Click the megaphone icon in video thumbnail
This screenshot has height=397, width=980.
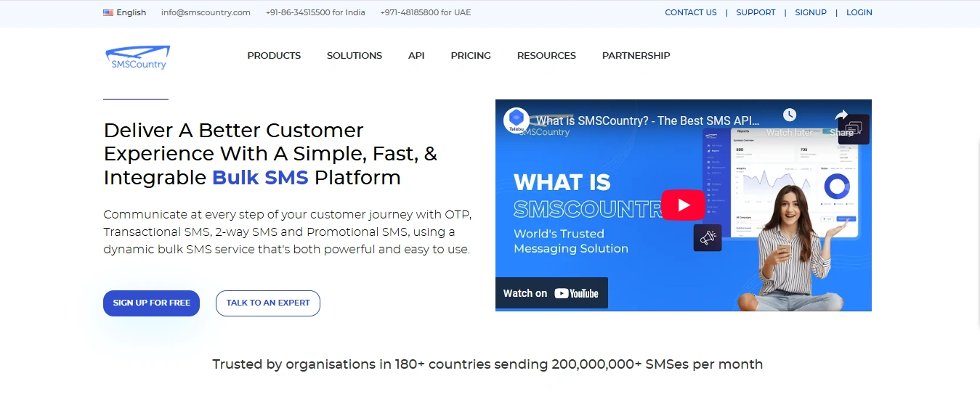707,237
